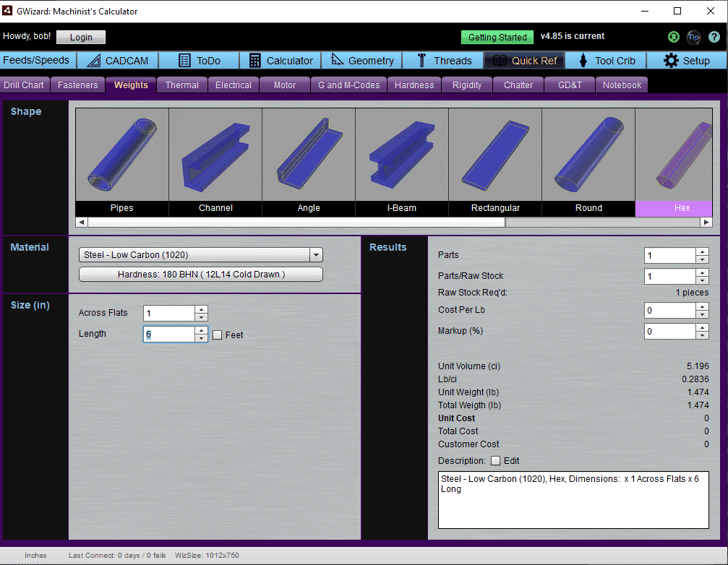728x565 pixels.
Task: Increment the Across Flats value
Action: tap(201, 310)
